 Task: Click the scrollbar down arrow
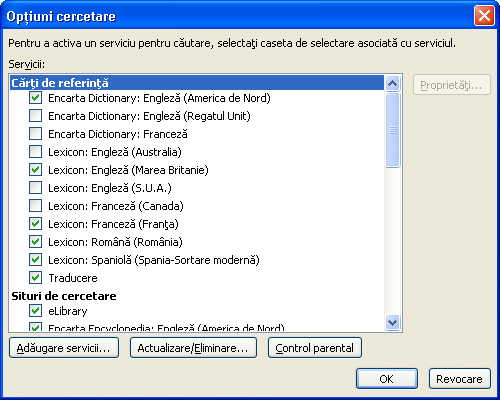(x=393, y=323)
